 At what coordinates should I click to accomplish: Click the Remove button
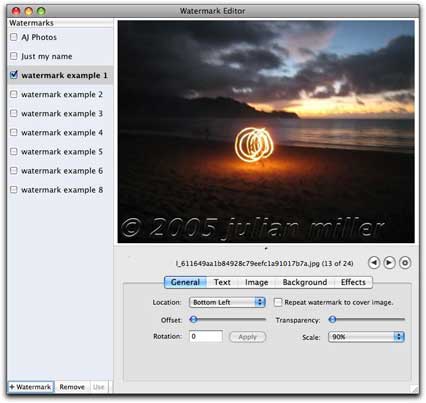point(72,387)
